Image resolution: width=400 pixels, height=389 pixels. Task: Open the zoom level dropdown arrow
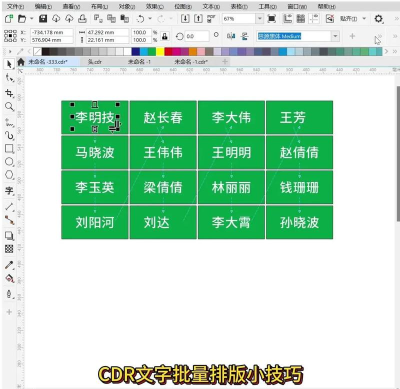point(260,19)
